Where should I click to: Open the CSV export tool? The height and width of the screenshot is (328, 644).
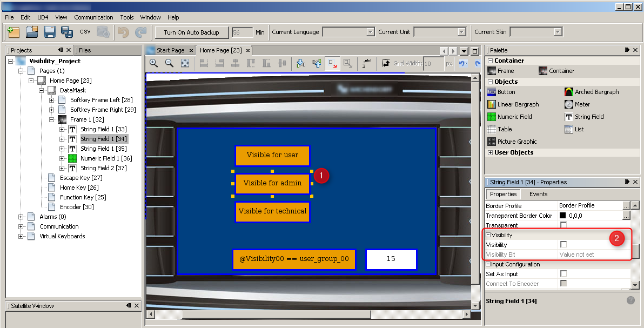(85, 31)
